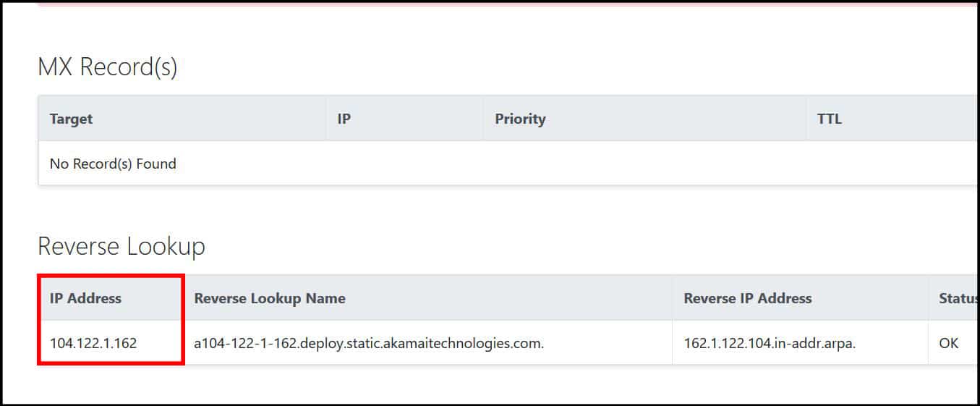Select the Reverse Lookup section heading
This screenshot has width=980, height=406.
point(122,247)
